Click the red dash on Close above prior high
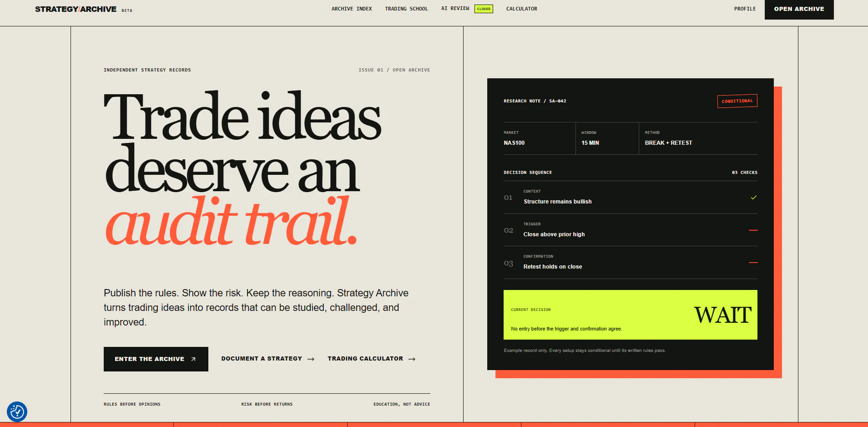This screenshot has height=427, width=868. 753,230
